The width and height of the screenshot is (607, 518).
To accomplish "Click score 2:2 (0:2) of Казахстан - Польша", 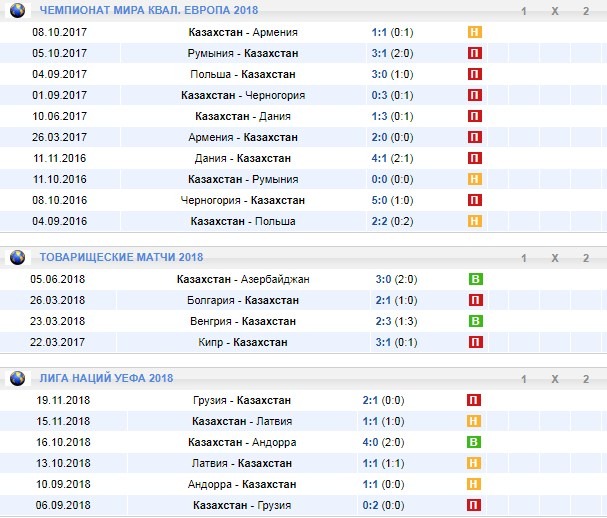I will pyautogui.click(x=393, y=221).
